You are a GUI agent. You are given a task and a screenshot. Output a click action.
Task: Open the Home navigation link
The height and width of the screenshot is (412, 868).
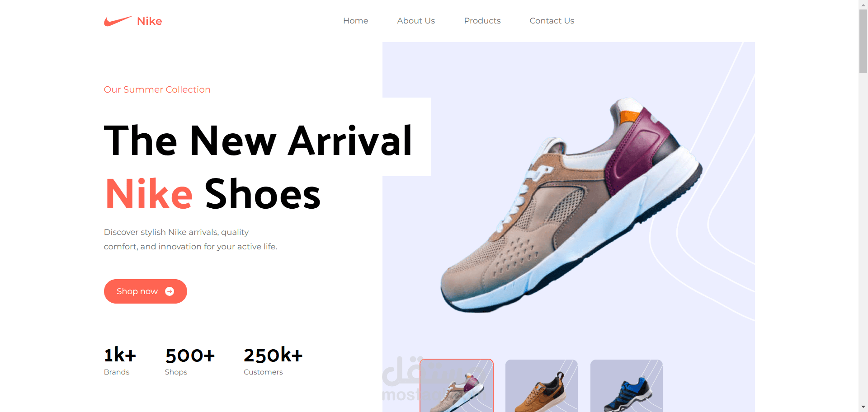point(355,21)
